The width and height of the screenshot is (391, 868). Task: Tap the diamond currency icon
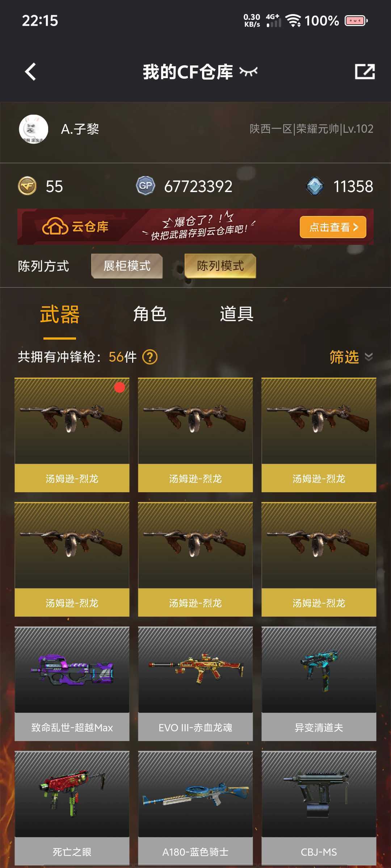pyautogui.click(x=315, y=186)
